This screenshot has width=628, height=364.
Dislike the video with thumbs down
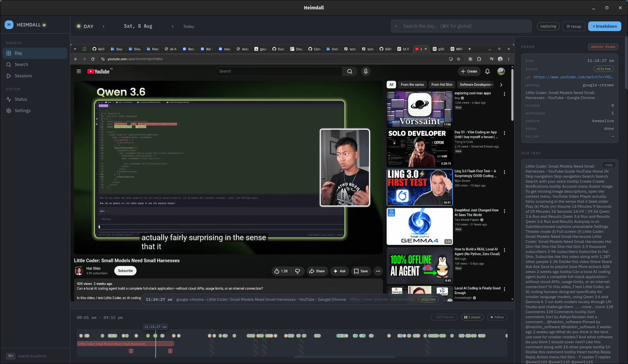pos(298,271)
